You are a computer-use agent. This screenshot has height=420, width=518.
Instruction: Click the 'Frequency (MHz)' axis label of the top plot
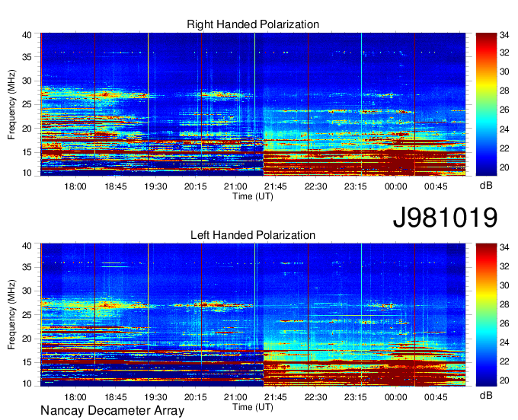point(11,104)
